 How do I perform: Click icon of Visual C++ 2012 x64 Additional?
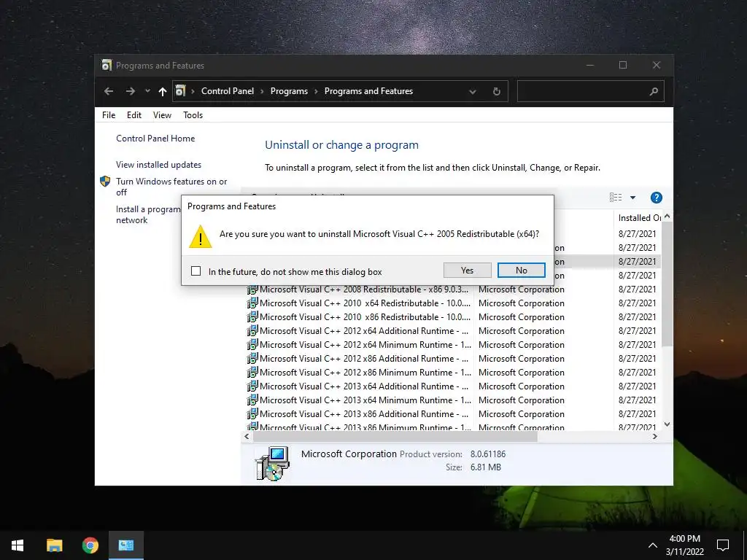252,330
